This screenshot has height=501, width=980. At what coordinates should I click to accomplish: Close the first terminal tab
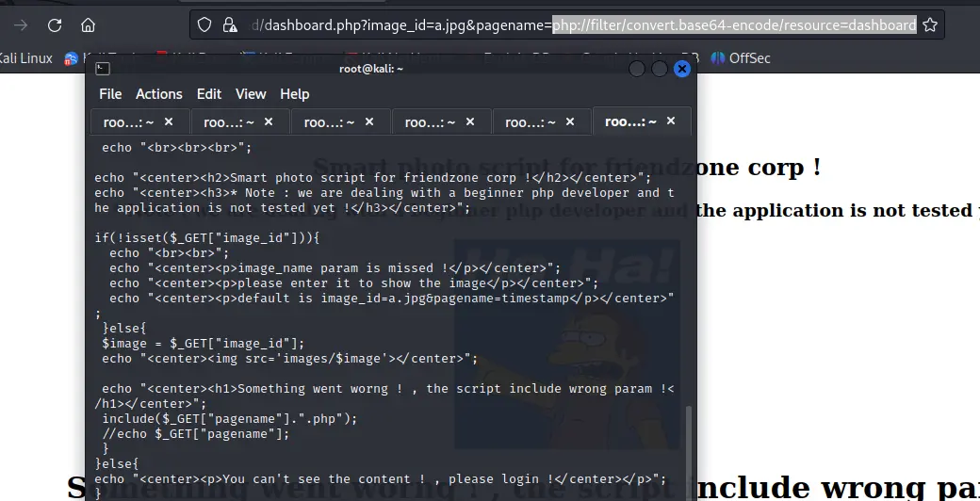point(168,121)
